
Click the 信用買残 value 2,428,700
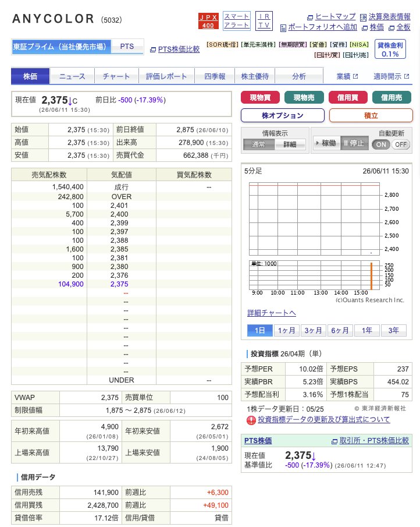pyautogui.click(x=103, y=505)
